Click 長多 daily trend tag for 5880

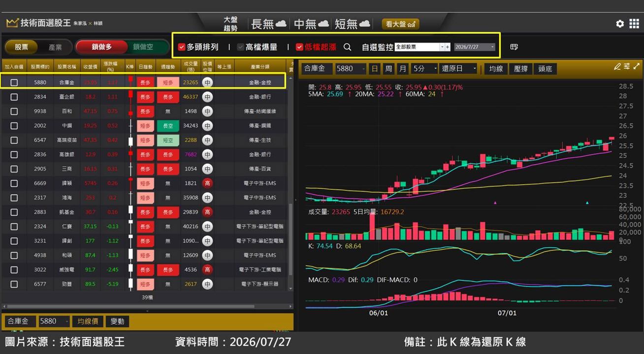tap(145, 83)
